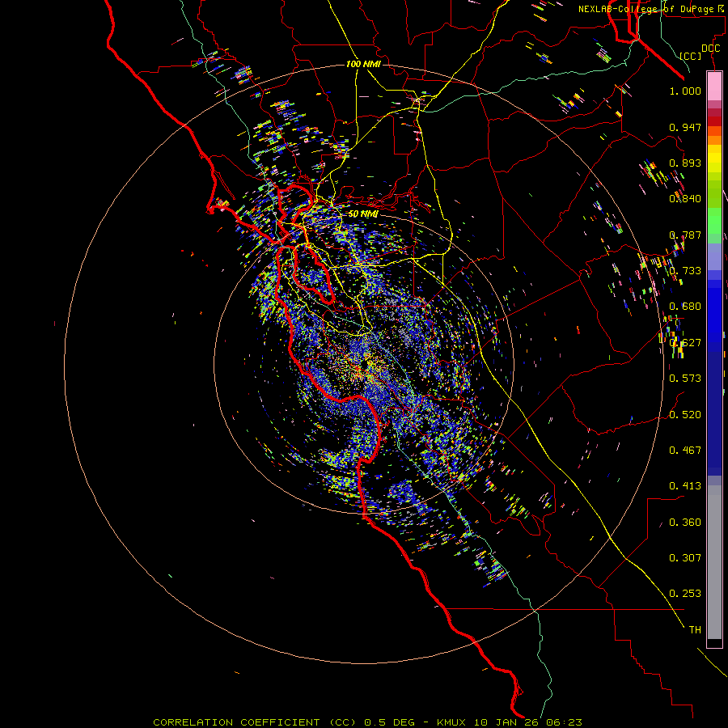Click the 100 NMI range ring label
Screen dimensions: 728x728
pyautogui.click(x=363, y=64)
